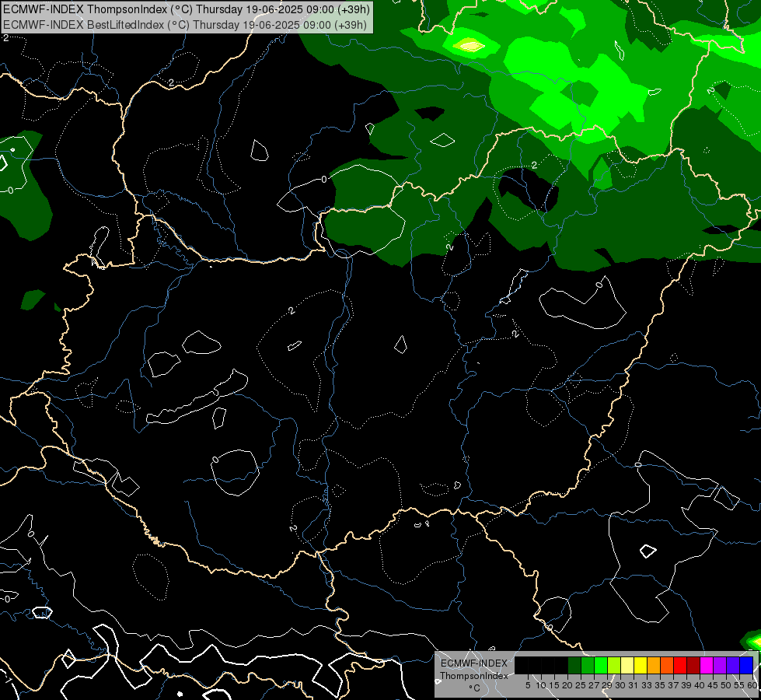The width and height of the screenshot is (761, 700).
Task: Click the ThompsonIndex title line at top
Action: 187,9
